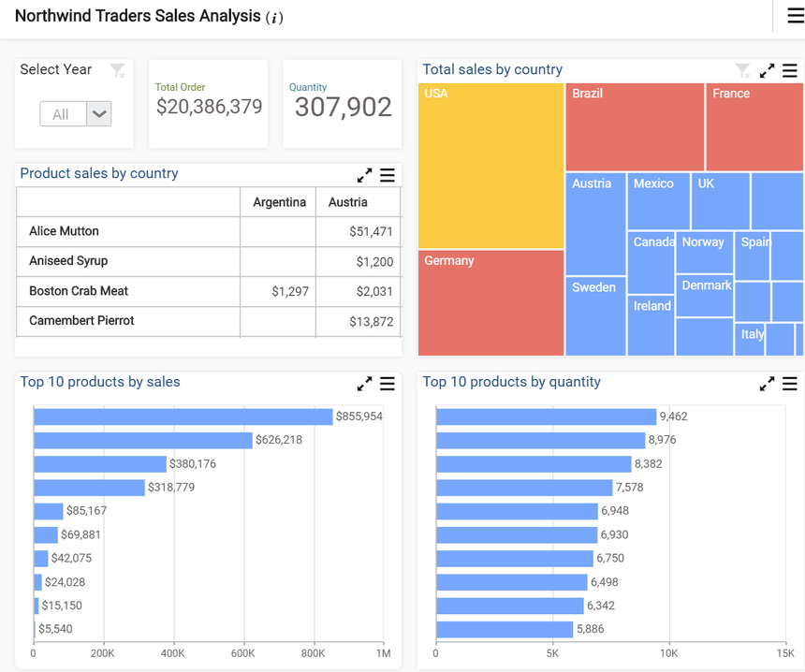Click the $855,954 top sales bar

(183, 416)
